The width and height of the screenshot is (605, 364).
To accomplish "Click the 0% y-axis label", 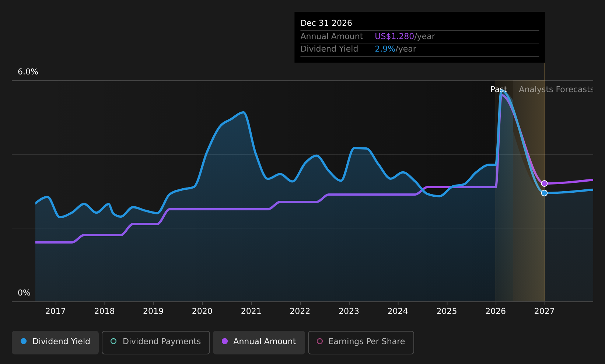I will point(24,293).
